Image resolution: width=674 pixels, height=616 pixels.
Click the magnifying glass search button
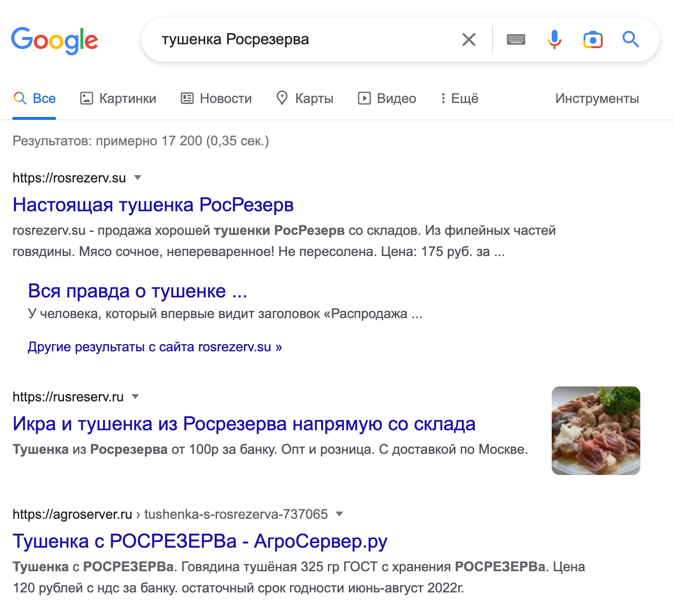[x=631, y=39]
